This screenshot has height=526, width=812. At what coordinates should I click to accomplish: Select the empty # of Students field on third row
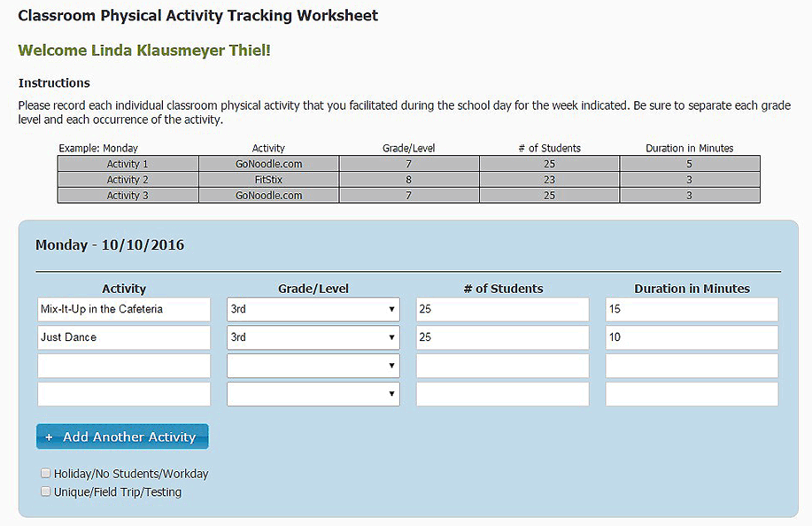click(502, 365)
